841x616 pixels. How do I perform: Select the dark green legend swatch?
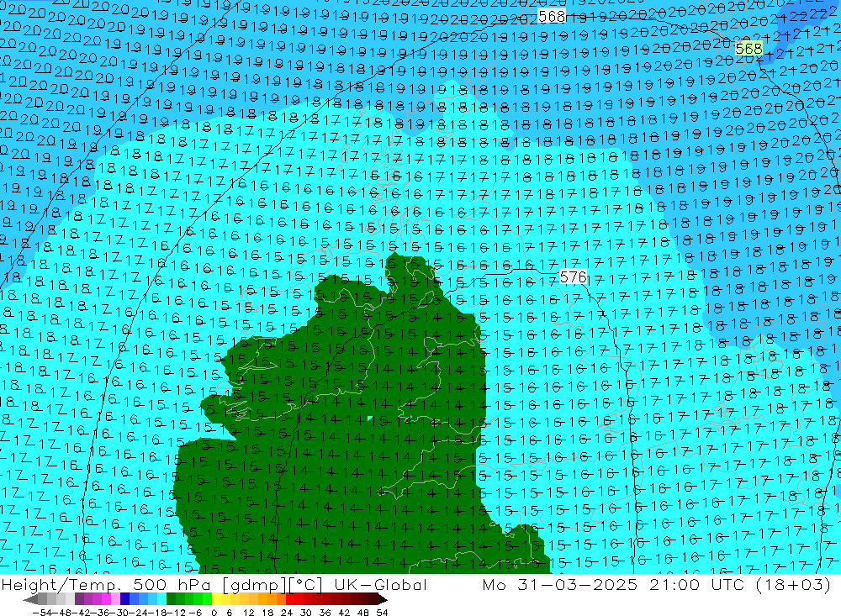[171, 599]
